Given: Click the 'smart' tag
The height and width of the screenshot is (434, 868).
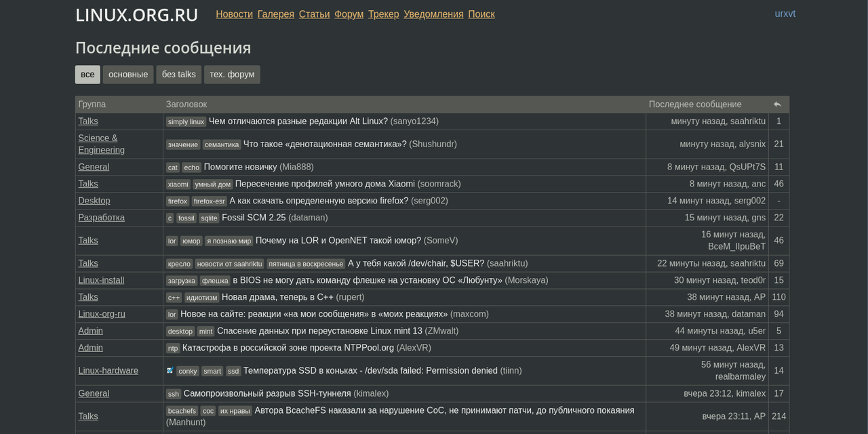Looking at the screenshot, I should pyautogui.click(x=212, y=371).
